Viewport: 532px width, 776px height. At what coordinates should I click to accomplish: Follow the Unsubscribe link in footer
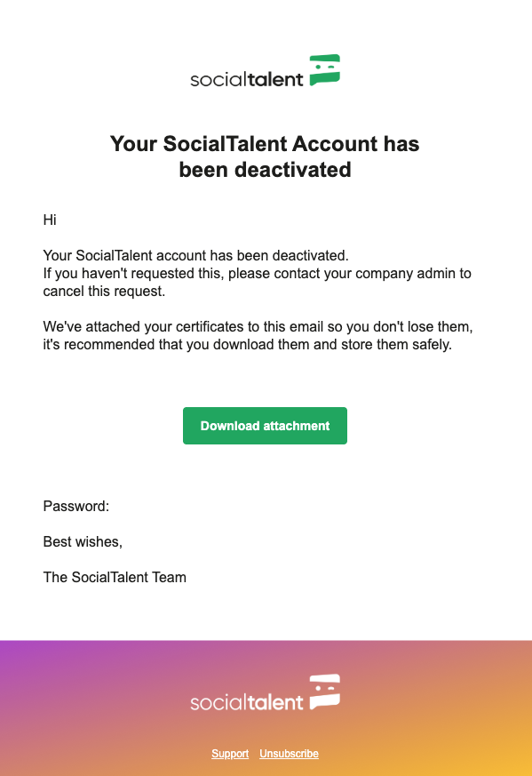pyautogui.click(x=289, y=753)
